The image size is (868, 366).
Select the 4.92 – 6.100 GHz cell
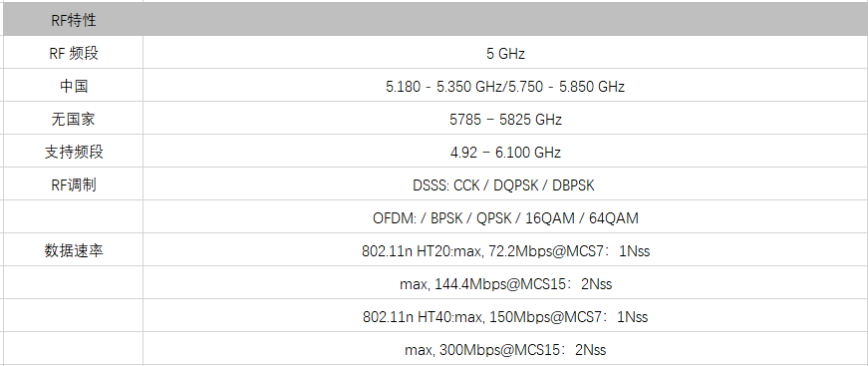click(505, 152)
